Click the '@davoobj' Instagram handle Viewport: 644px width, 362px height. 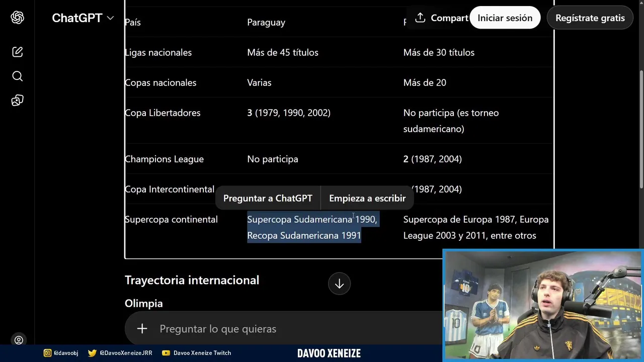[x=66, y=353]
